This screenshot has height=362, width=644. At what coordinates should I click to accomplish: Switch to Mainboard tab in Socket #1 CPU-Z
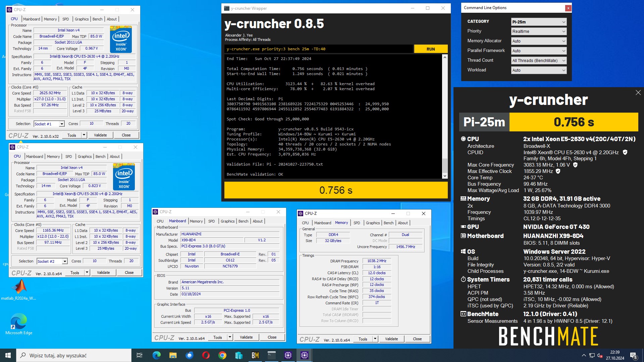[32, 19]
